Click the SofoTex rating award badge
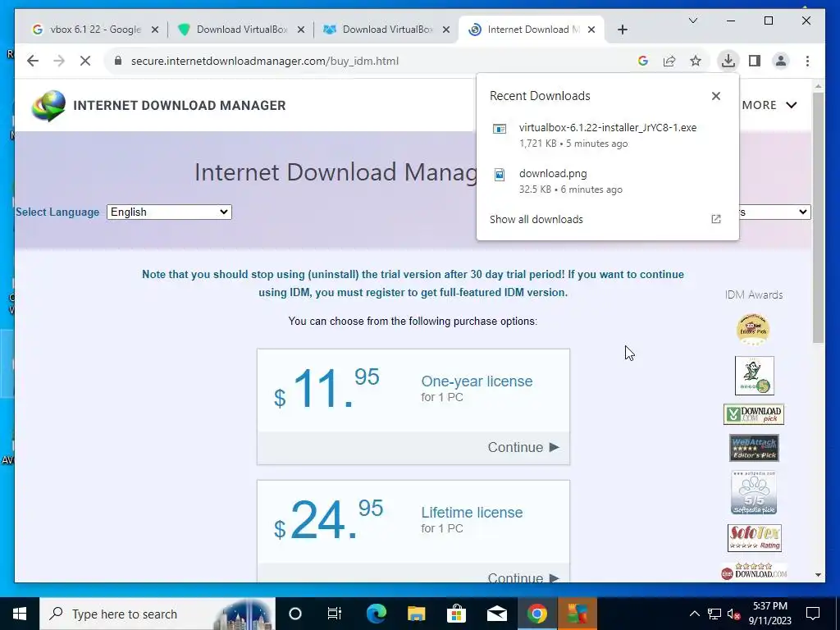 point(755,538)
